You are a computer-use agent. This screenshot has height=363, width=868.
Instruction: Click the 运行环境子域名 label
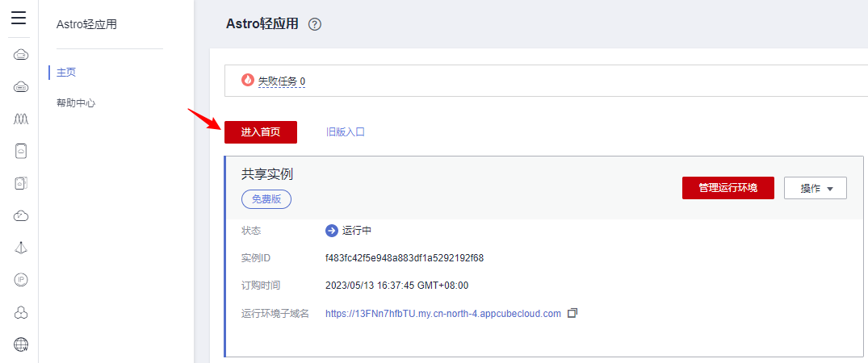point(275,313)
